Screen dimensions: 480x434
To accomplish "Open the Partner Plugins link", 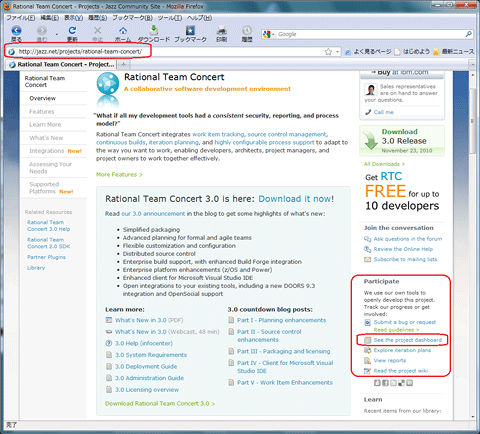I will [46, 257].
